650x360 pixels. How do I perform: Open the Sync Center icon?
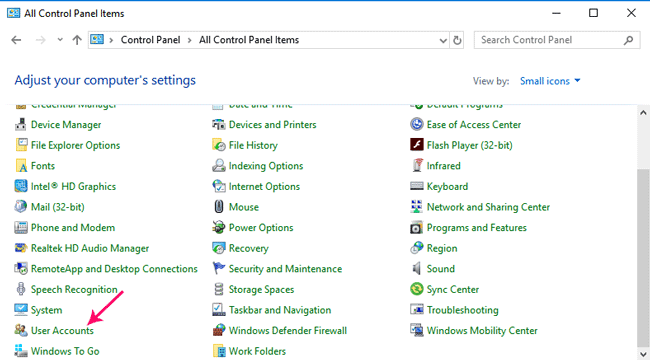[417, 289]
